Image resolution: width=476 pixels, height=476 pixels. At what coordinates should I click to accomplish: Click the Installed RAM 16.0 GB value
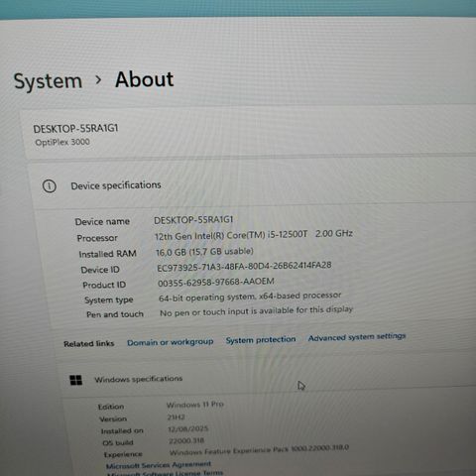[204, 252]
